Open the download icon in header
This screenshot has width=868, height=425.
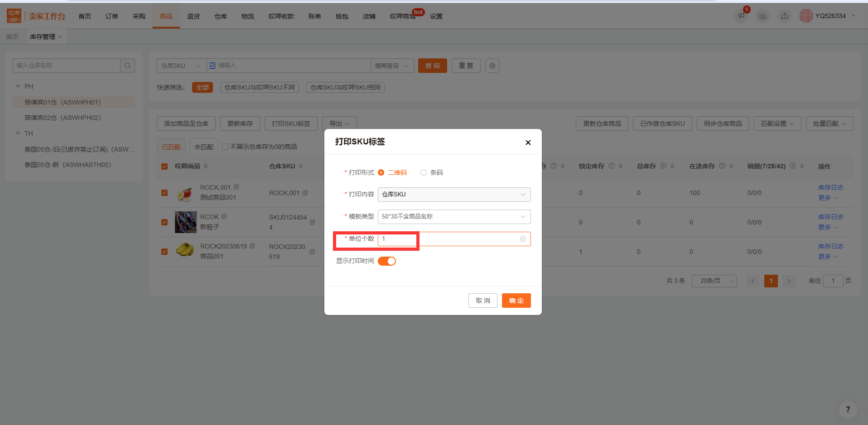click(763, 16)
